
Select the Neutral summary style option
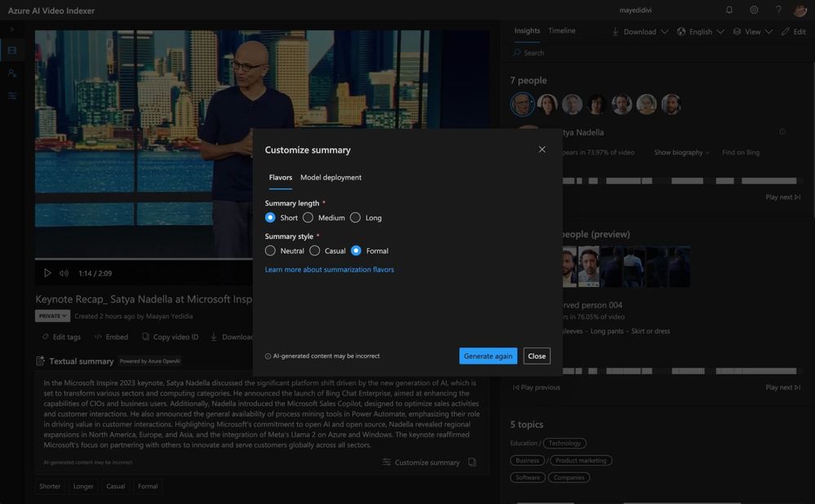pyautogui.click(x=270, y=250)
